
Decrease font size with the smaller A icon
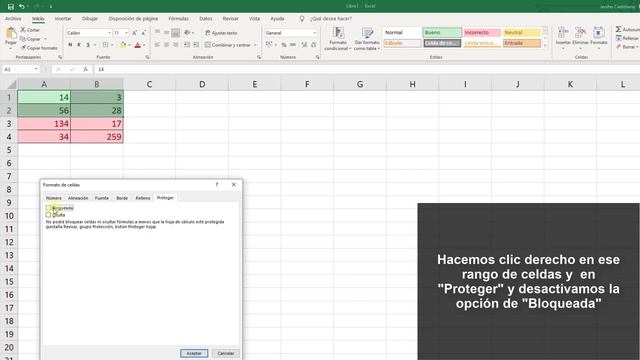[143, 33]
